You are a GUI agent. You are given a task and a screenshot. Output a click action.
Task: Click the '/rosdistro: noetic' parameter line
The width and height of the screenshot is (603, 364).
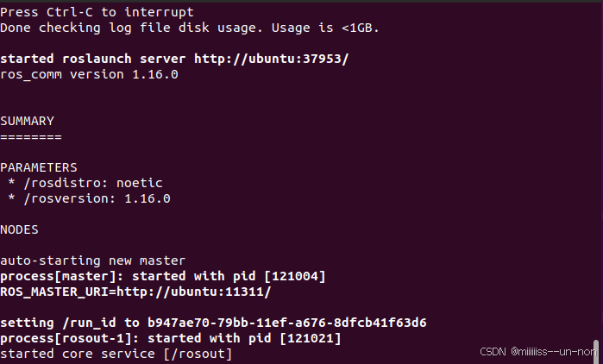click(x=93, y=183)
